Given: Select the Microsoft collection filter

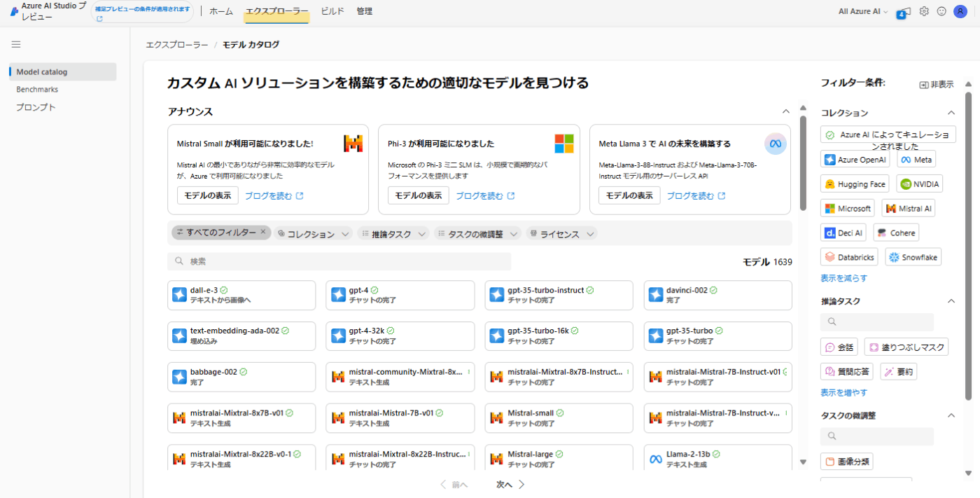Looking at the screenshot, I should coord(847,209).
